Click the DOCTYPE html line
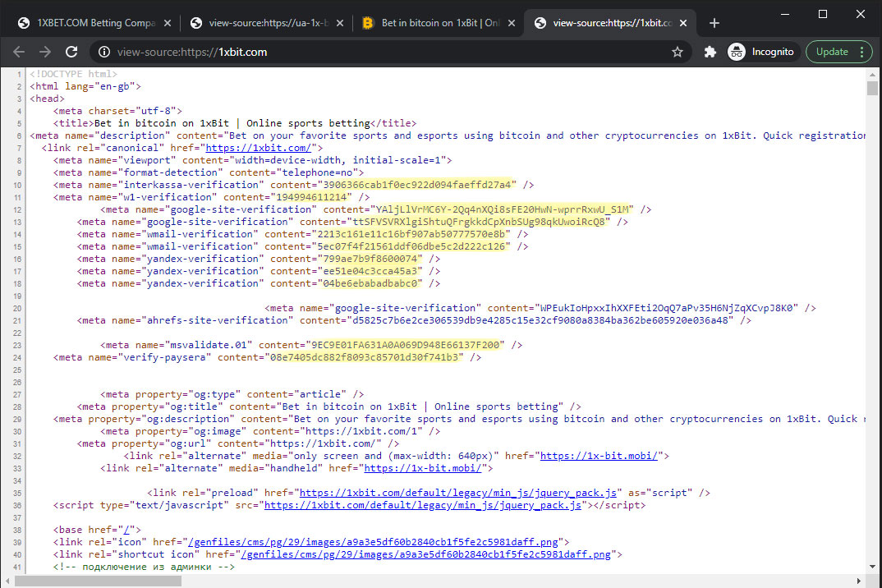The image size is (882, 588). pyautogui.click(x=74, y=74)
